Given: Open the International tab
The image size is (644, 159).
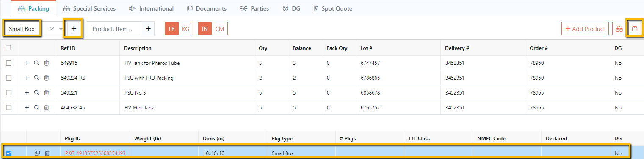Looking at the screenshot, I should [151, 8].
